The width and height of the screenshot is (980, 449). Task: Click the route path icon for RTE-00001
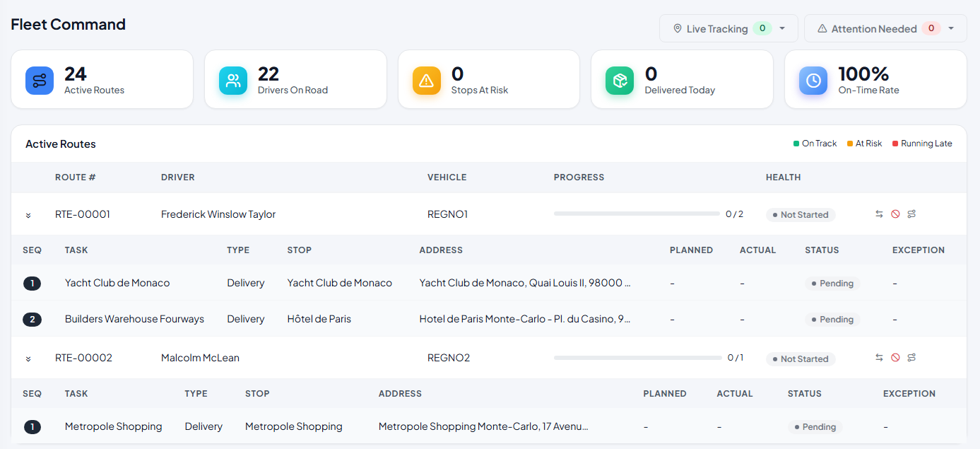tap(911, 214)
